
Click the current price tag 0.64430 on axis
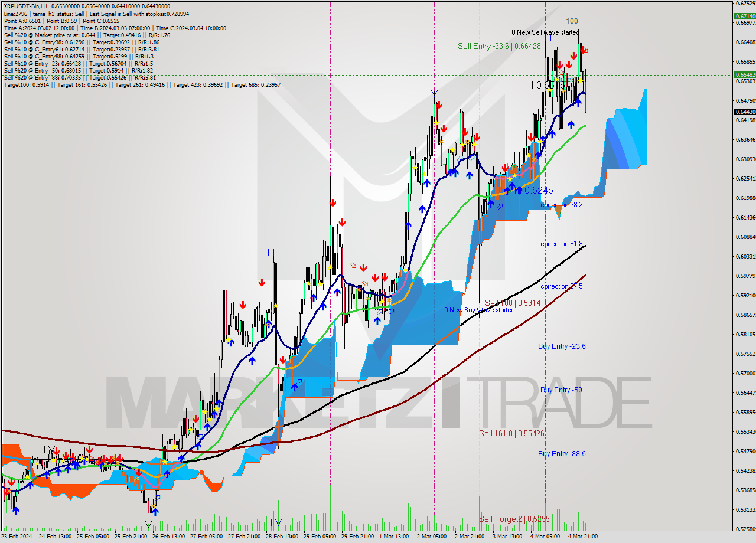pos(744,112)
